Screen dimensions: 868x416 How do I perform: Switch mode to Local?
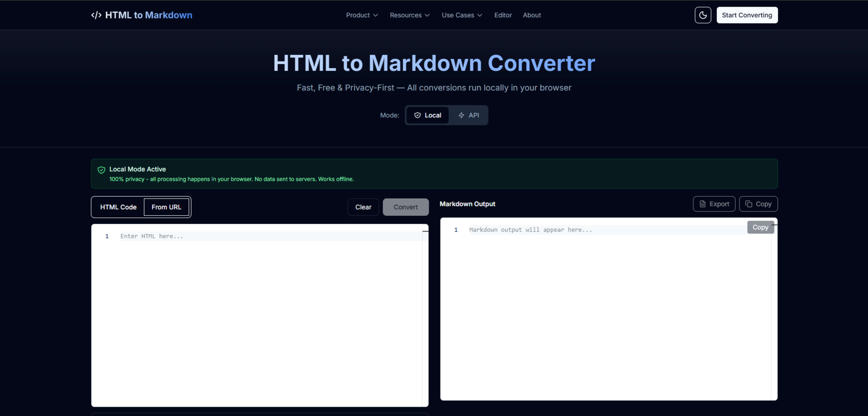click(428, 115)
